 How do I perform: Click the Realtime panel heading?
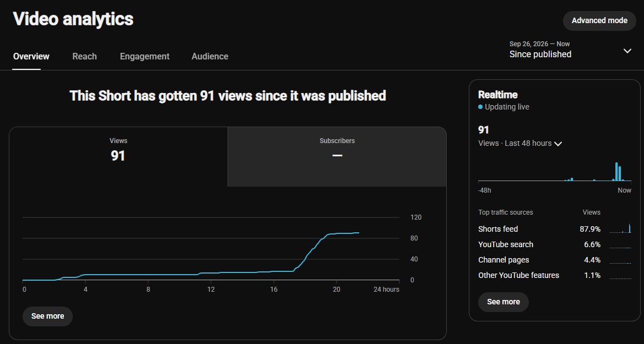[x=498, y=95]
